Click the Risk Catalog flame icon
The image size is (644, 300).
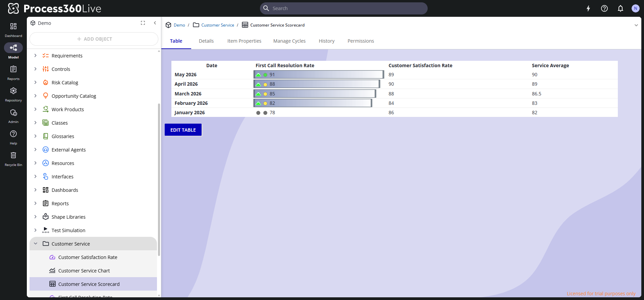click(x=46, y=82)
